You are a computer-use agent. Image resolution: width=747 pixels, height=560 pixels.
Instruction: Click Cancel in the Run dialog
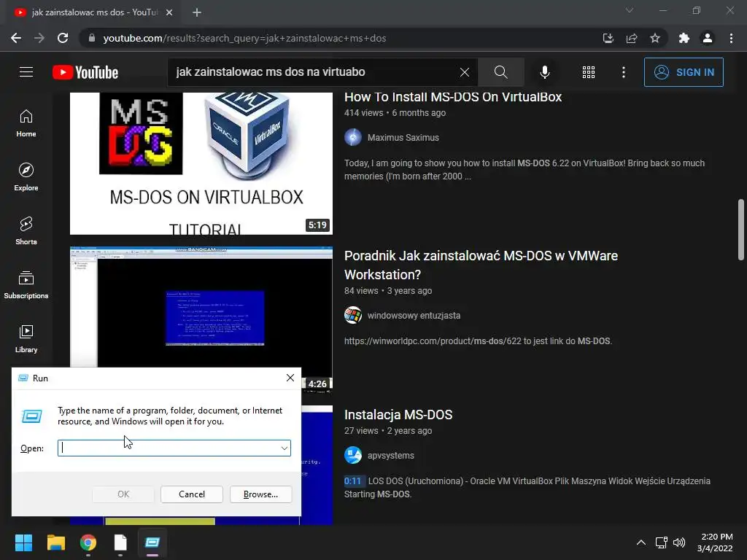click(192, 494)
